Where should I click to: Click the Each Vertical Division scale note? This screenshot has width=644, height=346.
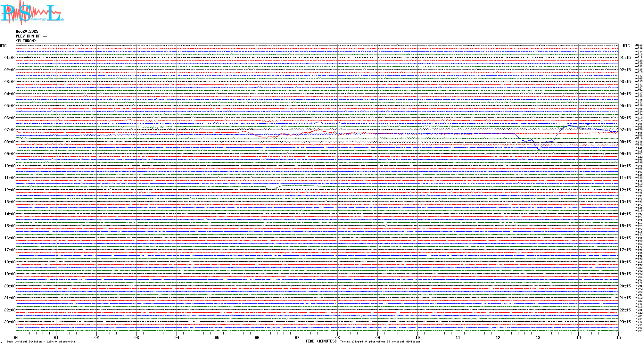coord(41,342)
